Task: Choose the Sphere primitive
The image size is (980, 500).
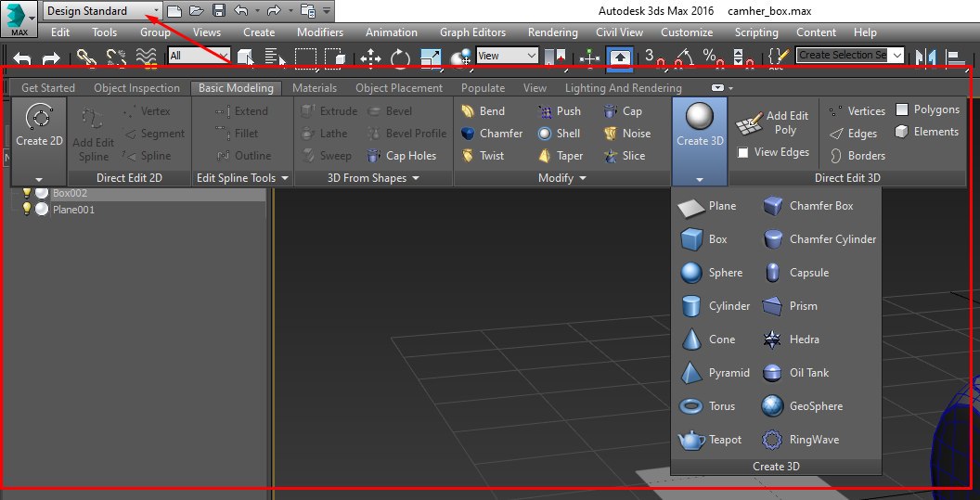Action: pyautogui.click(x=711, y=273)
